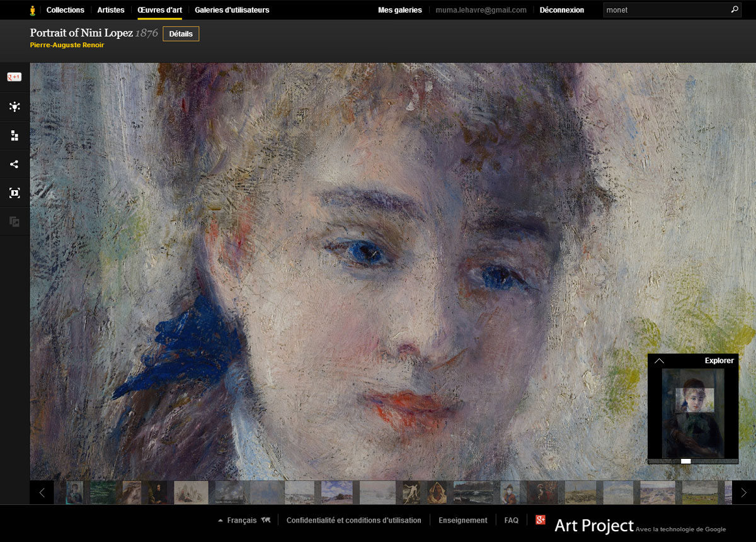Select the highlighted first portrait thumbnail in strip
Image resolution: width=756 pixels, height=542 pixels.
coord(75,492)
